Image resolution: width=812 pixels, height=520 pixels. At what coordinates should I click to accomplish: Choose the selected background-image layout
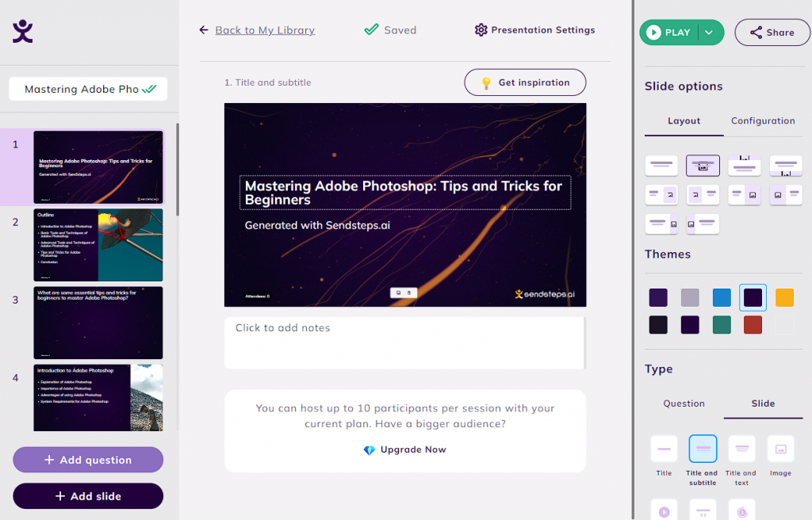703,165
